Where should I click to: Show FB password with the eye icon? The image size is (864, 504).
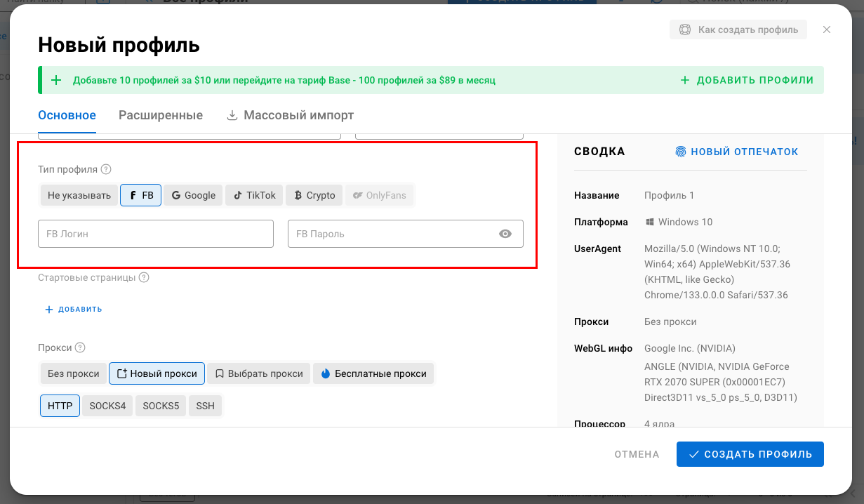[505, 234]
